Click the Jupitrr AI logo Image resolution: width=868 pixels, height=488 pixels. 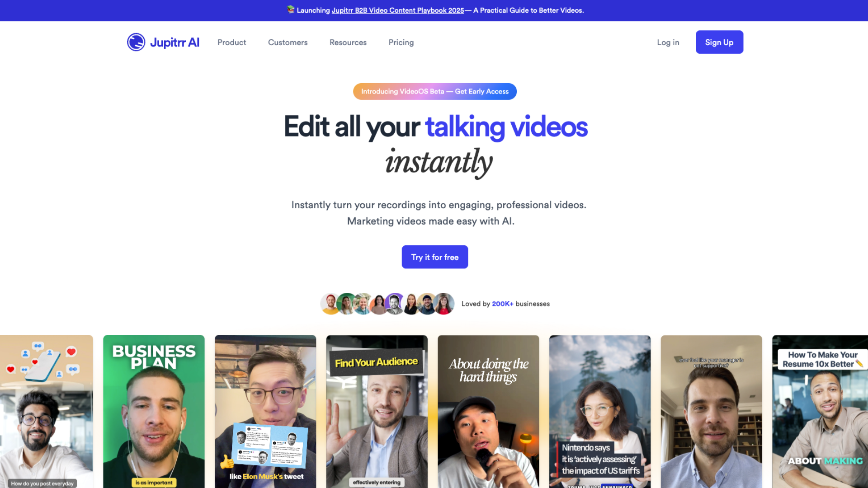point(163,42)
